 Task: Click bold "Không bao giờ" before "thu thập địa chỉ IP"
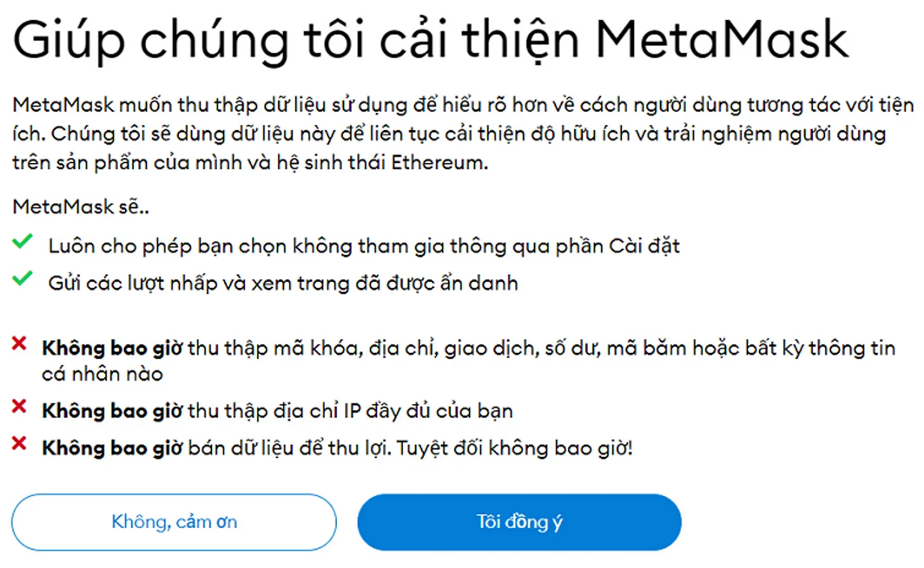112,411
